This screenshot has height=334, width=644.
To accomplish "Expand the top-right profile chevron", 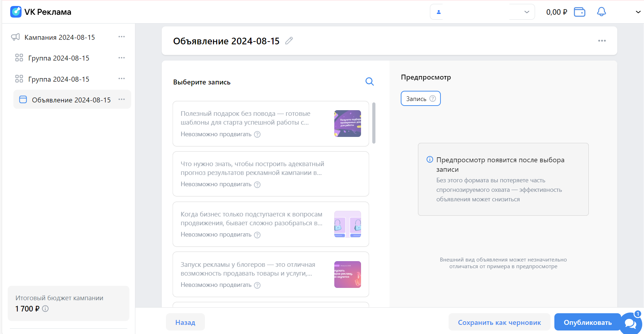I will click(638, 12).
